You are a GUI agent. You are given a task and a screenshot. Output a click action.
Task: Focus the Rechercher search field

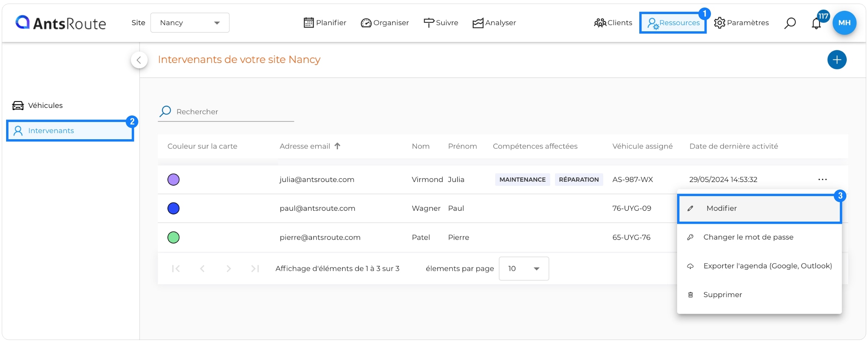tap(226, 112)
